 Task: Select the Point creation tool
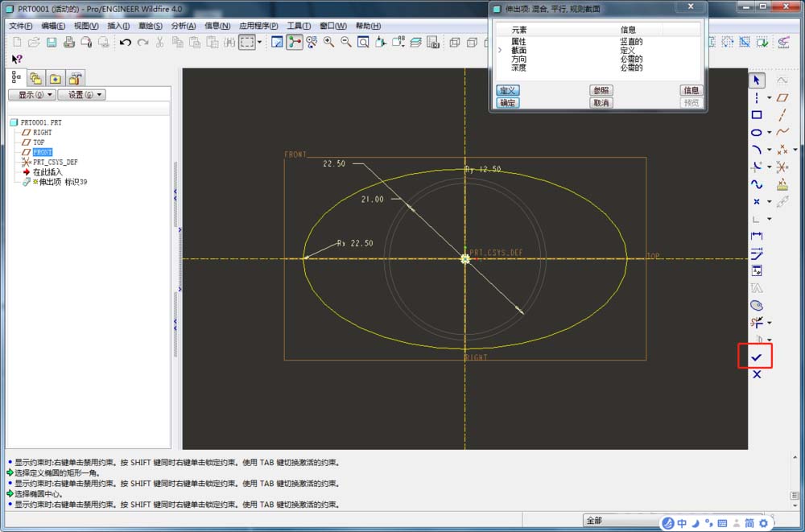click(756, 201)
